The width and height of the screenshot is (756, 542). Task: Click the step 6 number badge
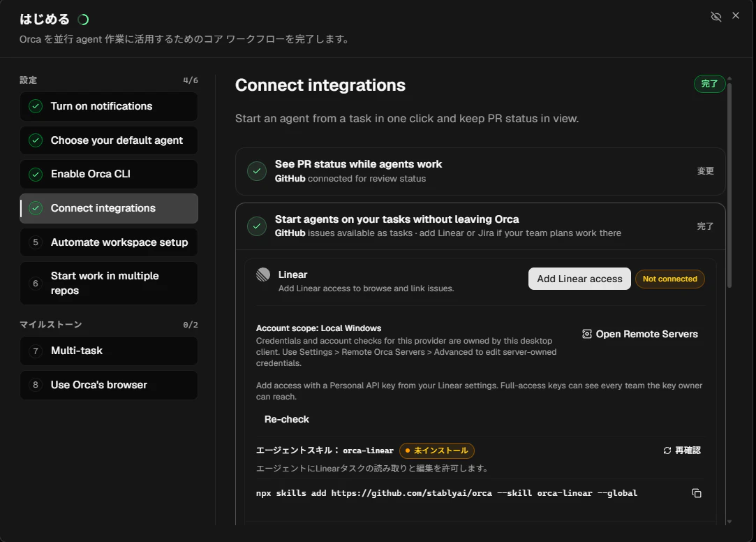point(36,283)
